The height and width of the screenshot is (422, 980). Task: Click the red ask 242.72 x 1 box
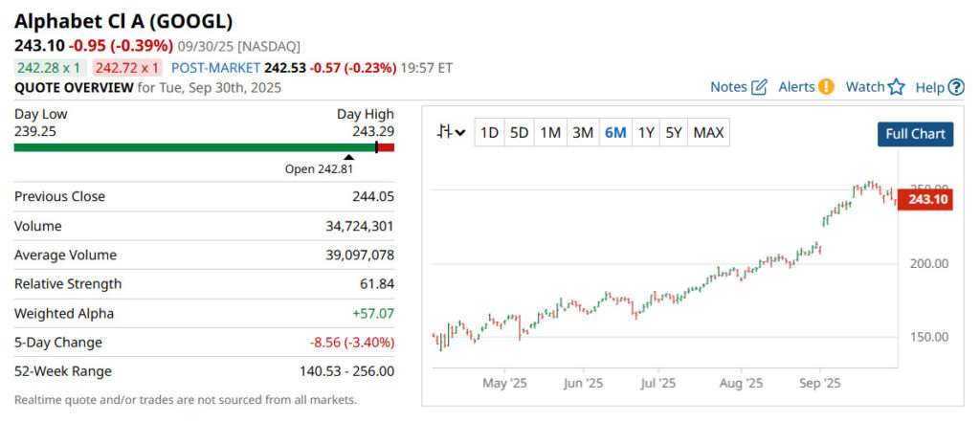click(x=127, y=68)
